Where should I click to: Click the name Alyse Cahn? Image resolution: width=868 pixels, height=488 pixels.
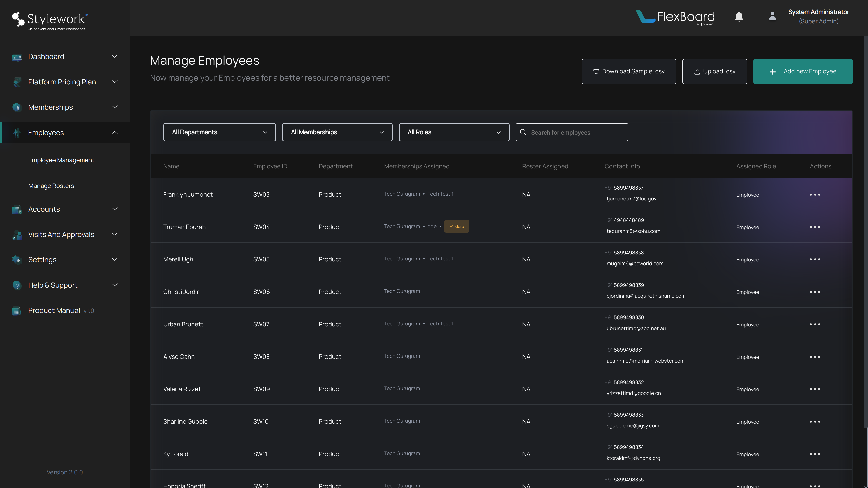tap(179, 357)
